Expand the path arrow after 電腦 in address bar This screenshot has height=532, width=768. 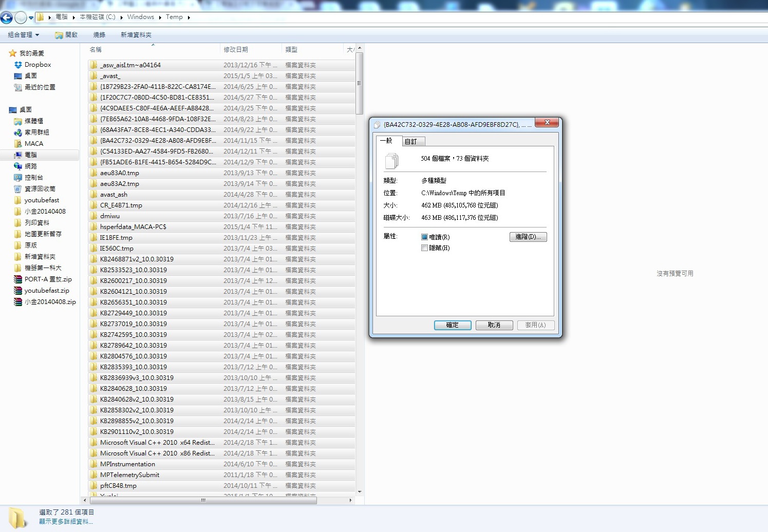[74, 17]
